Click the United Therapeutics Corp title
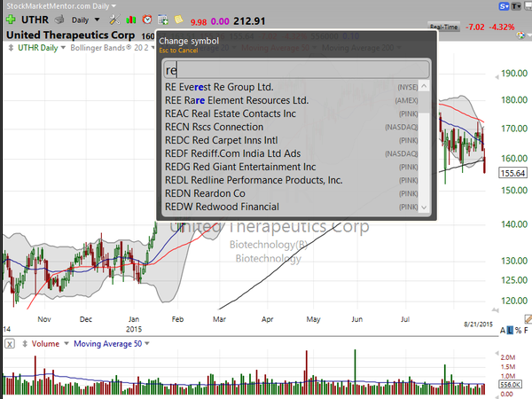 pos(71,35)
